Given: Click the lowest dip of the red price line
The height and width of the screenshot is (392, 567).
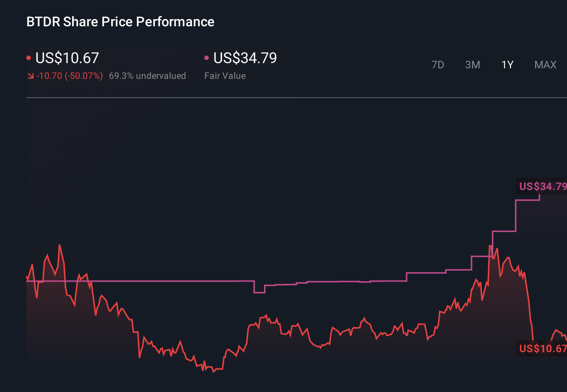Looking at the screenshot, I should (x=213, y=372).
